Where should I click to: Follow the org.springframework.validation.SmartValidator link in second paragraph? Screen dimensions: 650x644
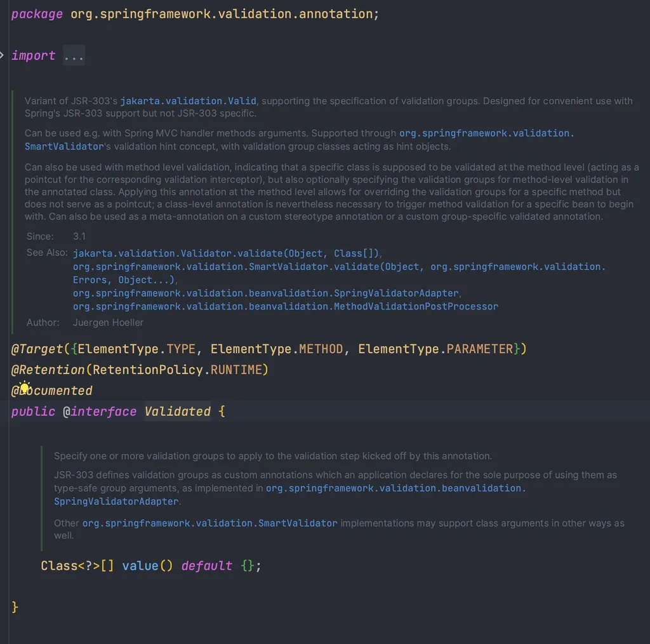click(300, 140)
